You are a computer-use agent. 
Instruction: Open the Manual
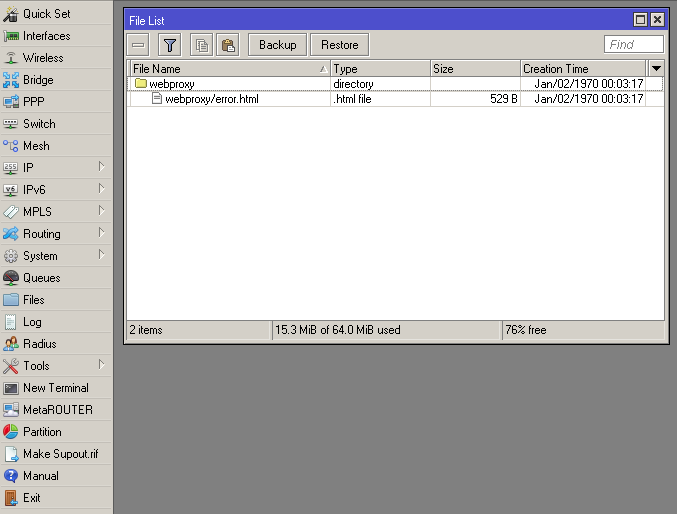(x=56, y=476)
